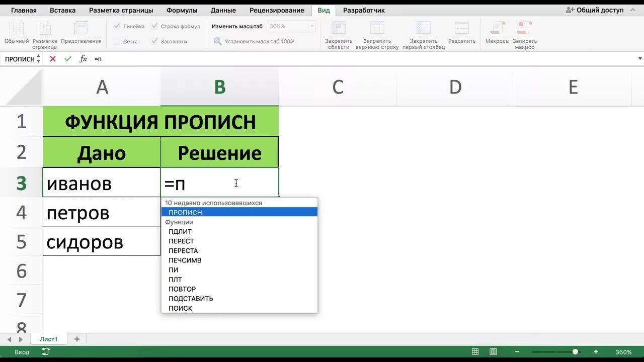Viewport: 644px width, 362px height.
Task: Click the ПРОПИСН name box
Action: click(x=20, y=59)
